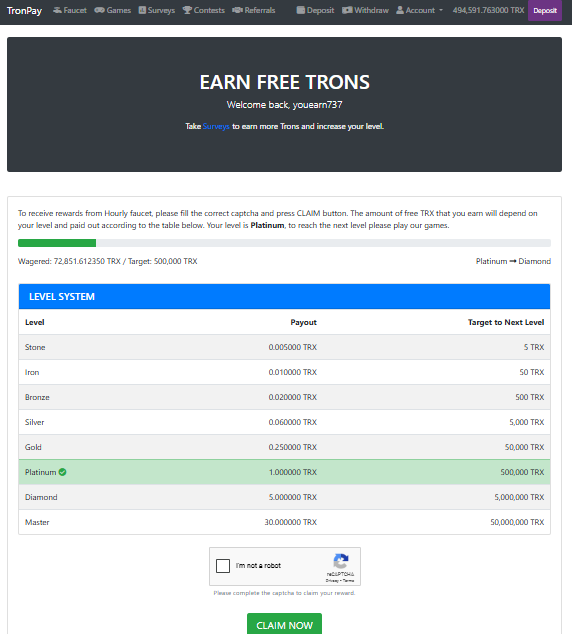Expand the Account dropdown menu
Screen dimensions: 572x634
pyautogui.click(x=419, y=10)
